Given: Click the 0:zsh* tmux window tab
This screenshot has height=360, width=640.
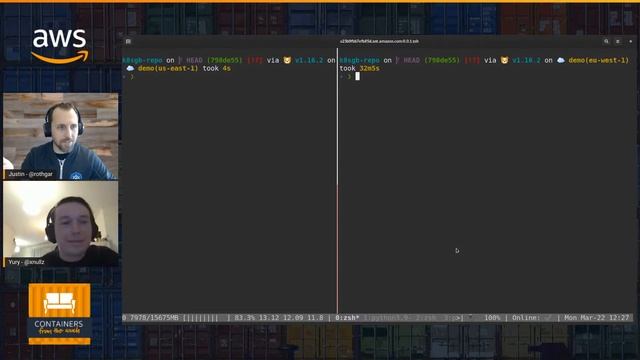Looking at the screenshot, I should point(347,318).
